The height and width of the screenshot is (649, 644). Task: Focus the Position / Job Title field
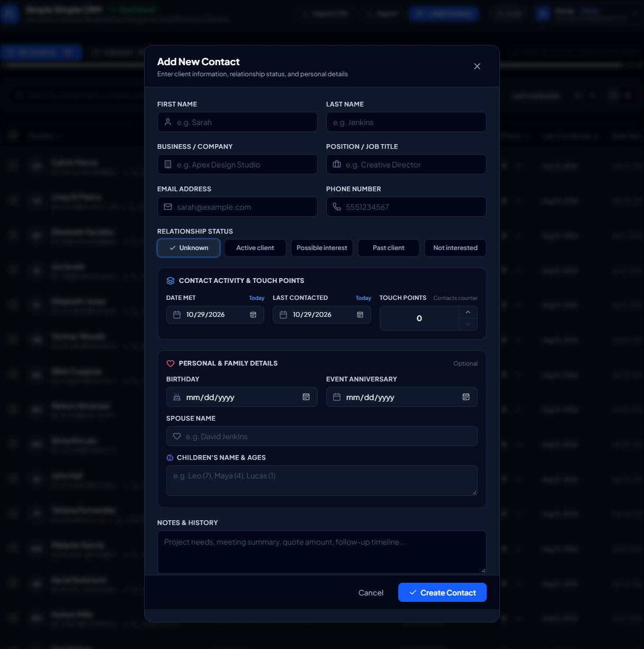click(x=406, y=164)
